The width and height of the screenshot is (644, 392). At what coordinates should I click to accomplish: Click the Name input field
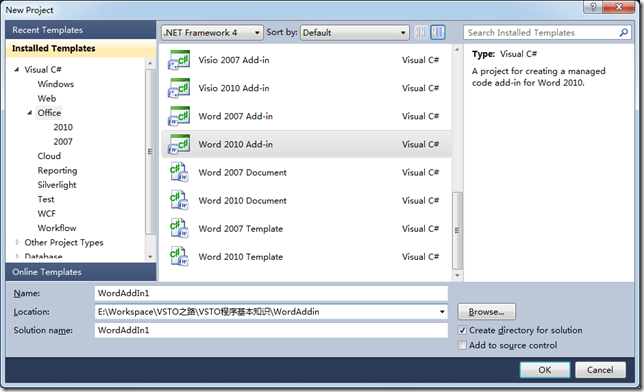point(271,293)
